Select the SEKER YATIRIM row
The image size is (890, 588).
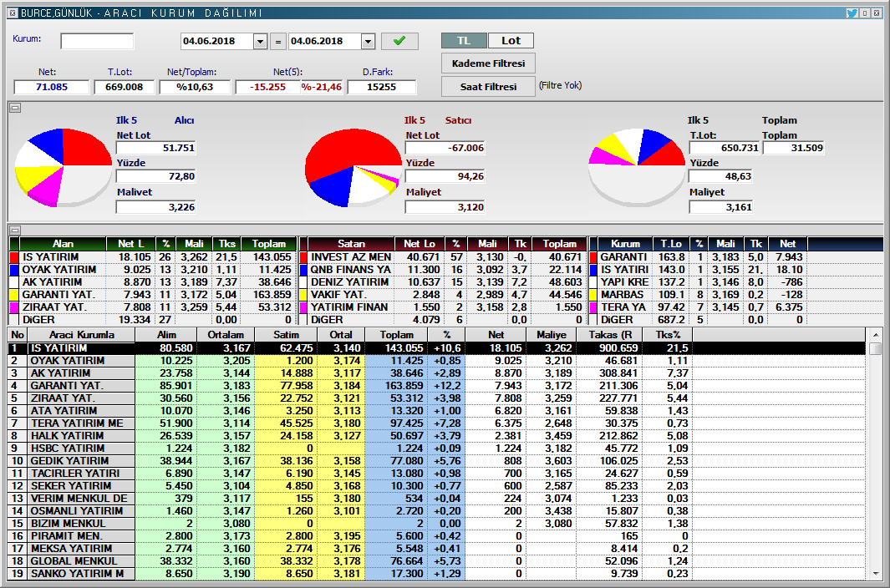point(436,486)
